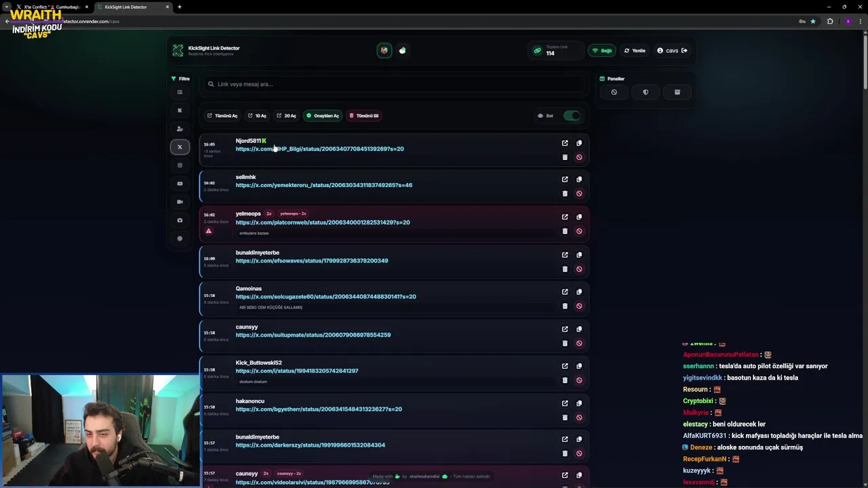Open Njord5811's link in external window
The height and width of the screenshot is (488, 868).
pyautogui.click(x=565, y=143)
